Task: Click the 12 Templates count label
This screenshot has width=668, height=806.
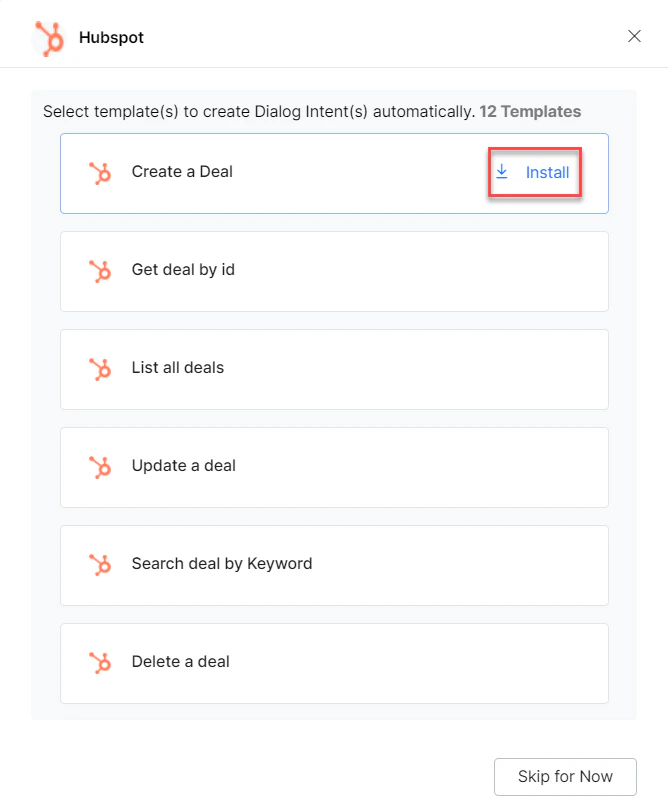Action: 530,111
